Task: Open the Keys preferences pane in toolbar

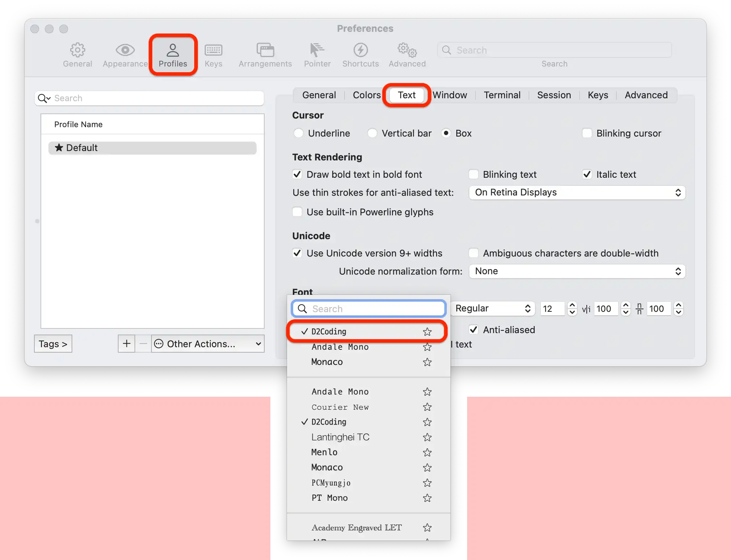Action: (x=213, y=55)
